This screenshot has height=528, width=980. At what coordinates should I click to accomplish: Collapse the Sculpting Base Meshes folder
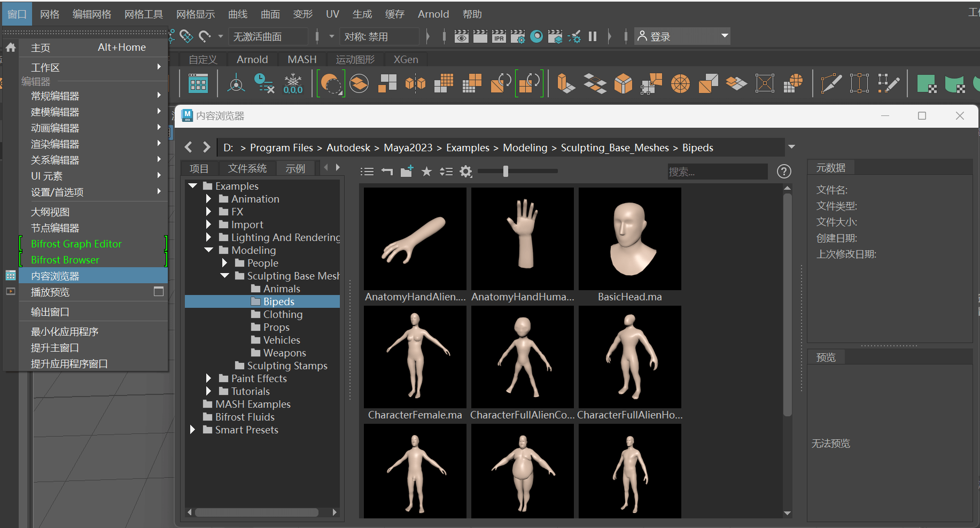coord(225,276)
